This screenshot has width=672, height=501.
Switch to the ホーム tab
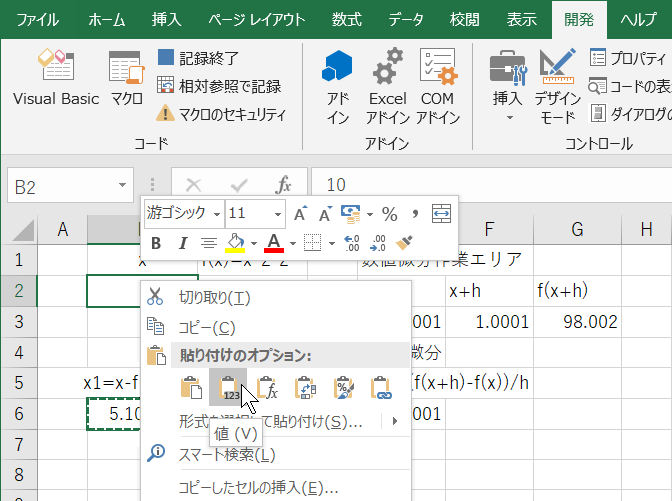[106, 20]
